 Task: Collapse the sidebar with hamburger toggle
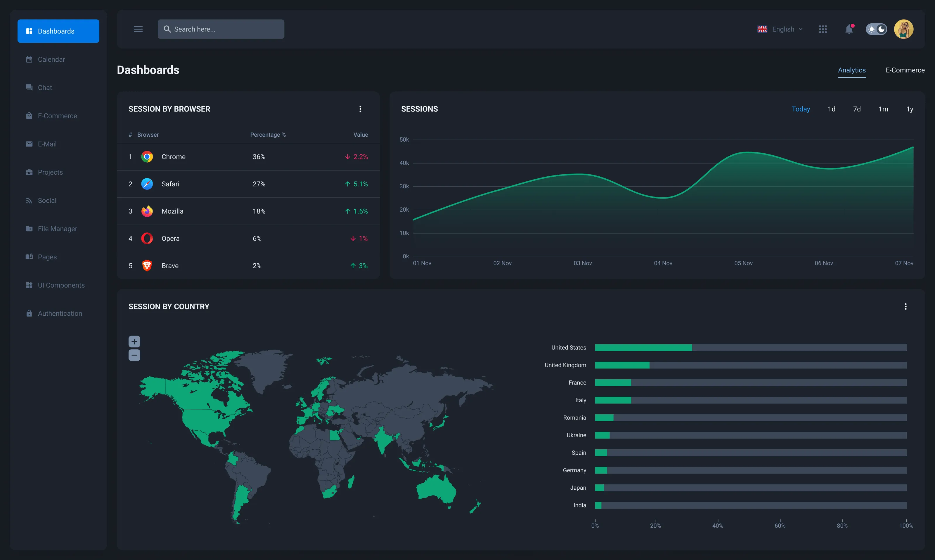138,29
